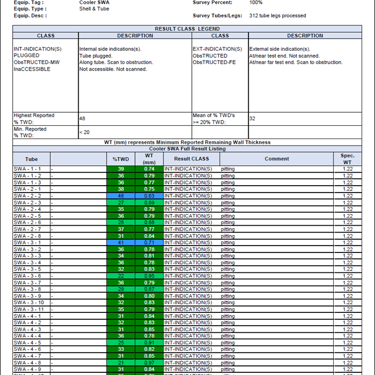Click the 0.89 WT cell for SWA - 2 - 3
Screen dimensions: 375x375
pyautogui.click(x=149, y=202)
